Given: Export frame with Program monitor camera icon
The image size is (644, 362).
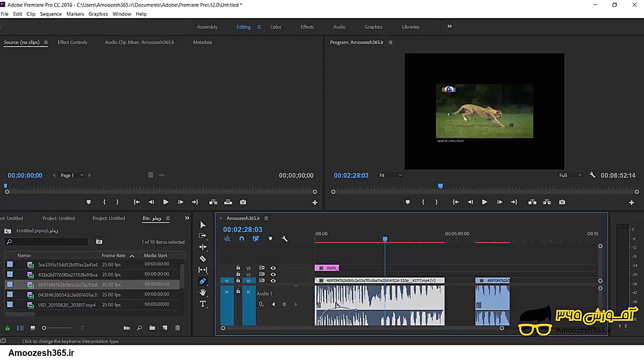Looking at the screenshot, I should click(x=562, y=202).
